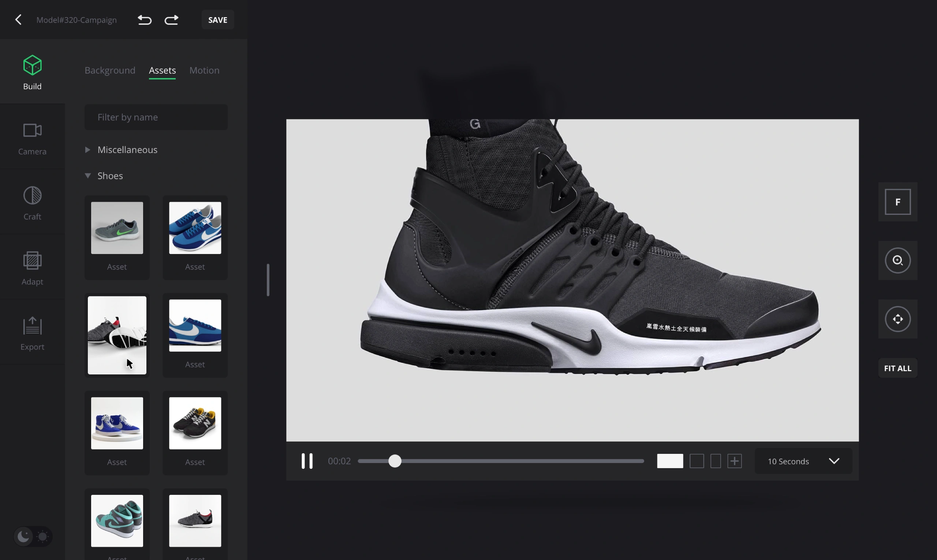
Task: Select the square aspect ratio box
Action: 697,461
